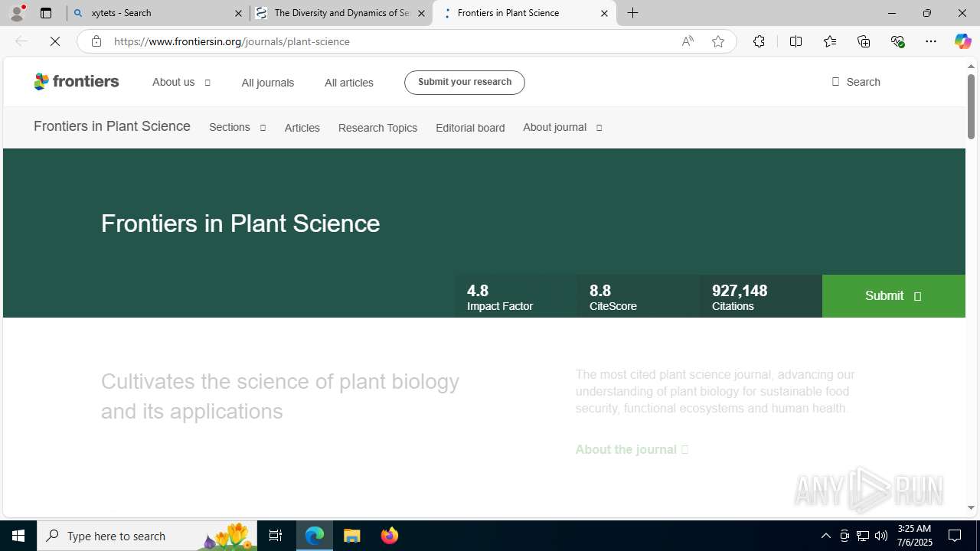Open the notification center icon

click(x=955, y=536)
